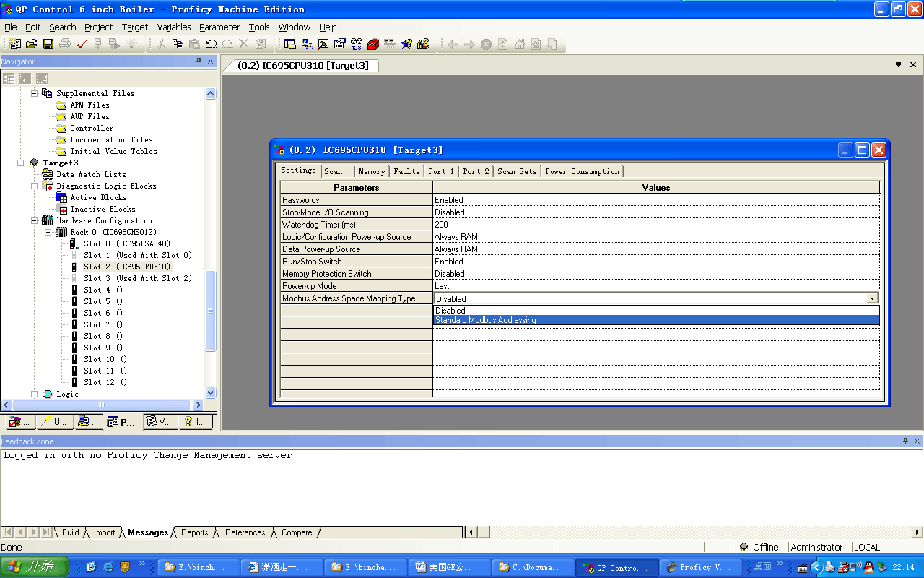Collapse the Logic tree node
This screenshot has height=578, width=924.
pyautogui.click(x=34, y=394)
